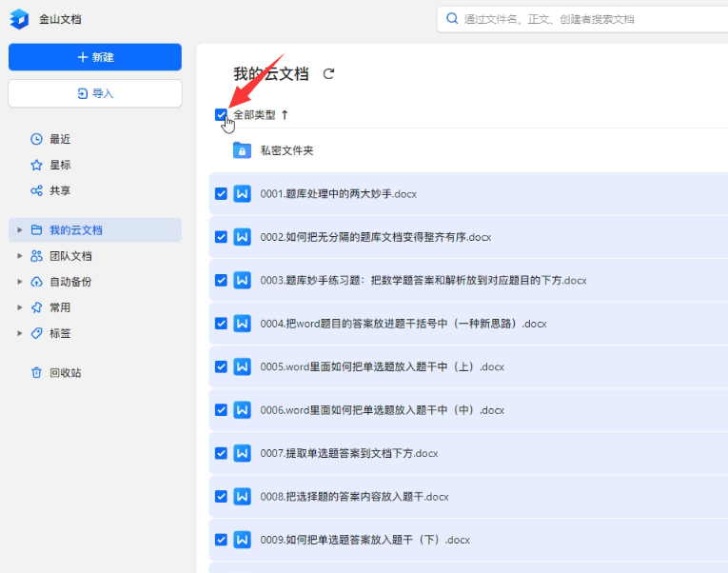This screenshot has height=573, width=728.
Task: Open 0007.提取单选题答案到文档下方.docx
Action: point(349,453)
